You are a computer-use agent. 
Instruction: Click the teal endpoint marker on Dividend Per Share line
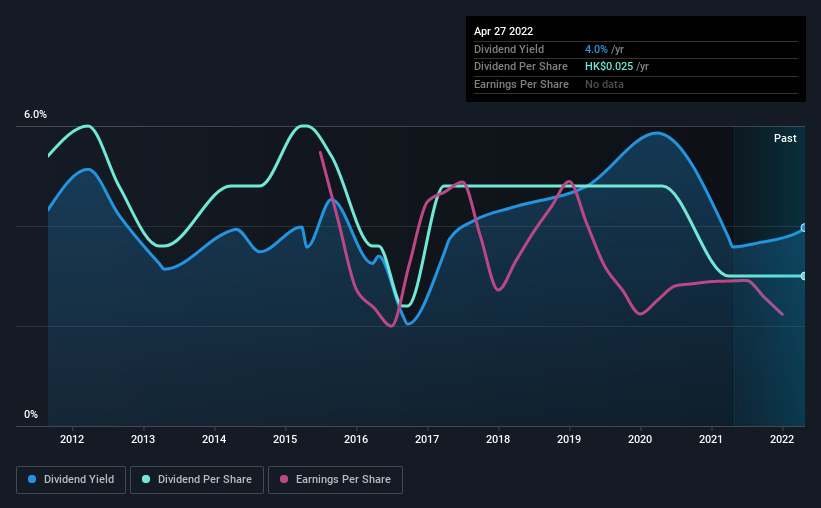tap(804, 276)
